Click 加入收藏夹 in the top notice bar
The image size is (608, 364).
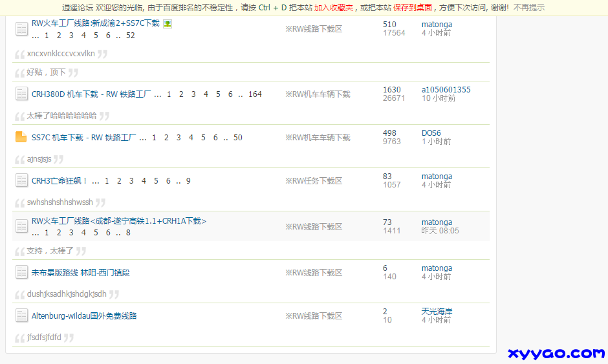[334, 8]
